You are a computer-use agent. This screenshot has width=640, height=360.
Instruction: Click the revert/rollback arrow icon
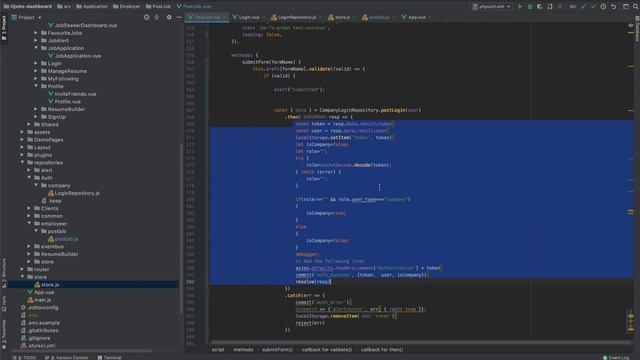tap(613, 7)
